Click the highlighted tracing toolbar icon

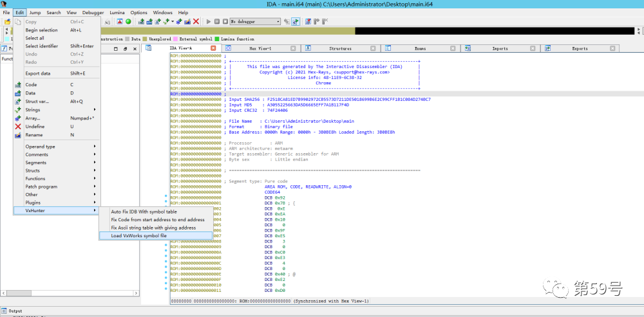click(x=296, y=22)
